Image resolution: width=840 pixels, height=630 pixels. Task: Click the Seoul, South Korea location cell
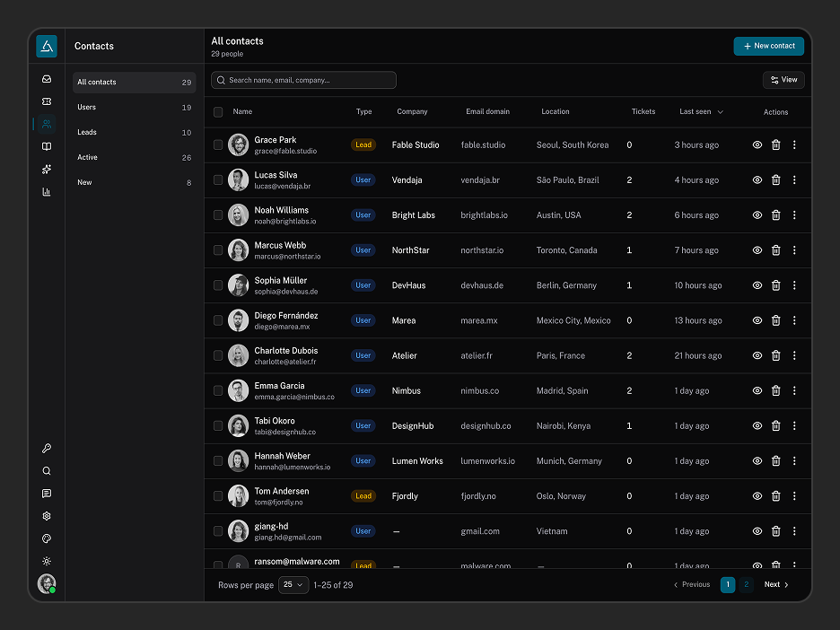[573, 144]
